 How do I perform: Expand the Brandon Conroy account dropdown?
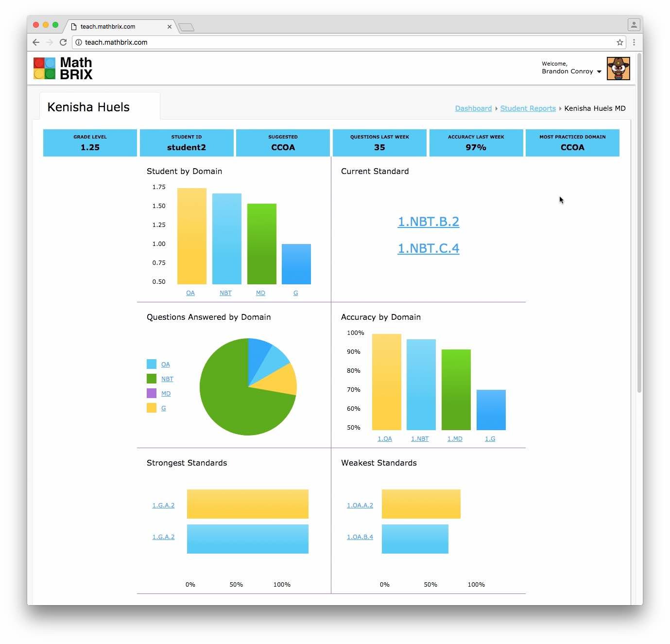[599, 71]
